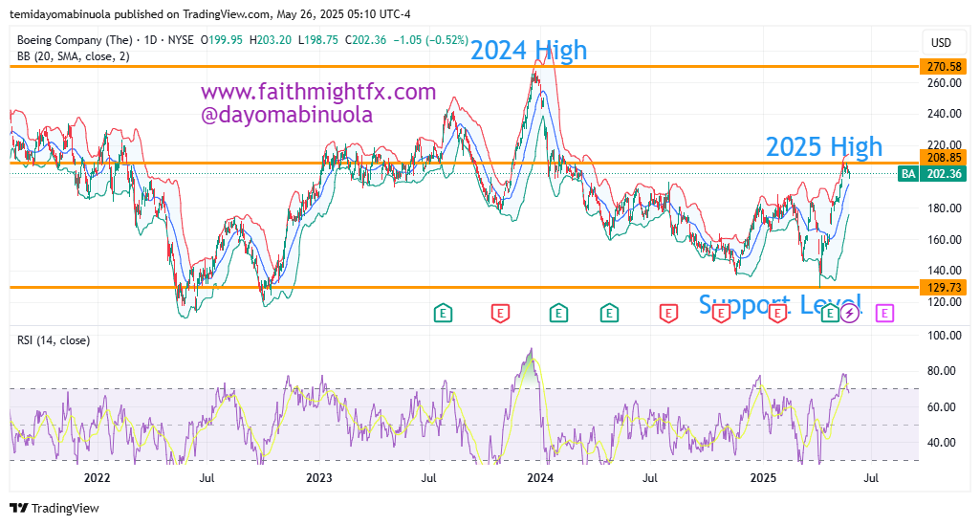Click the green earnings E marker just after 2024
The height and width of the screenshot is (525, 980).
point(558,313)
